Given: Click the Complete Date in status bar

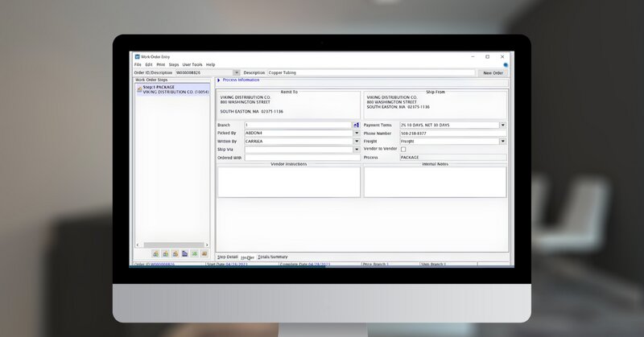Looking at the screenshot, I should pyautogui.click(x=303, y=265).
